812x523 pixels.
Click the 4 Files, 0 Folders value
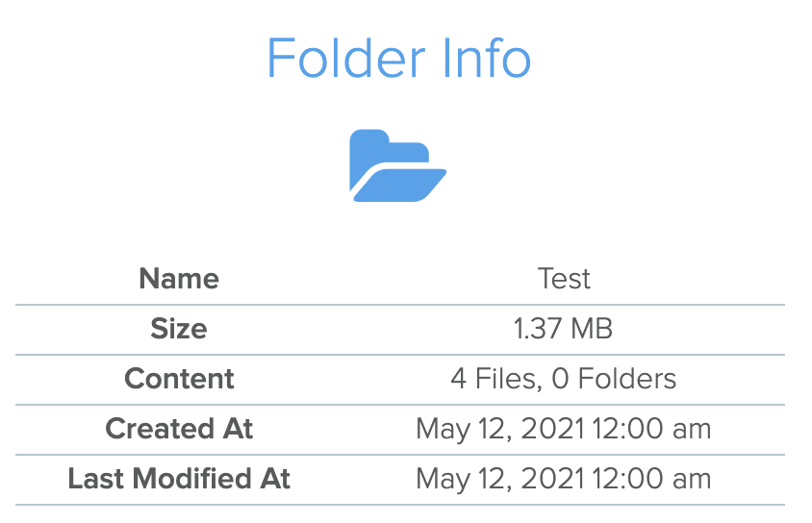coord(564,379)
